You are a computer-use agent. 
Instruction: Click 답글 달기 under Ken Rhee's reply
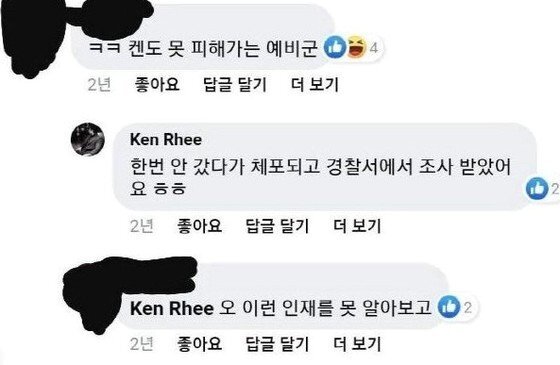click(278, 226)
